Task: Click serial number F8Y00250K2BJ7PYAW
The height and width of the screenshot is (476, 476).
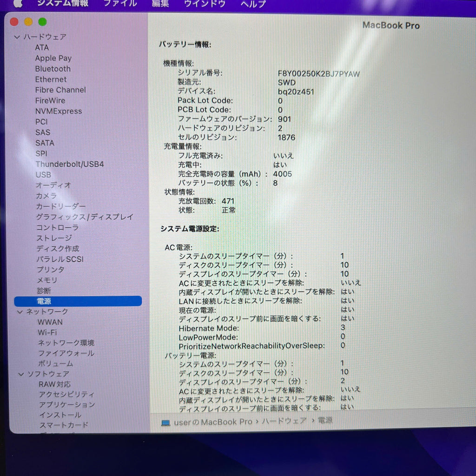Action: click(x=319, y=74)
